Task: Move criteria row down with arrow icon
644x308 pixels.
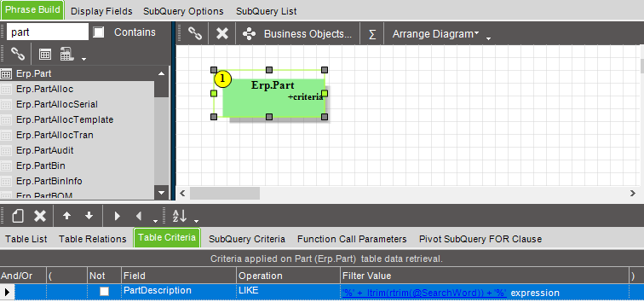Action: [89, 216]
